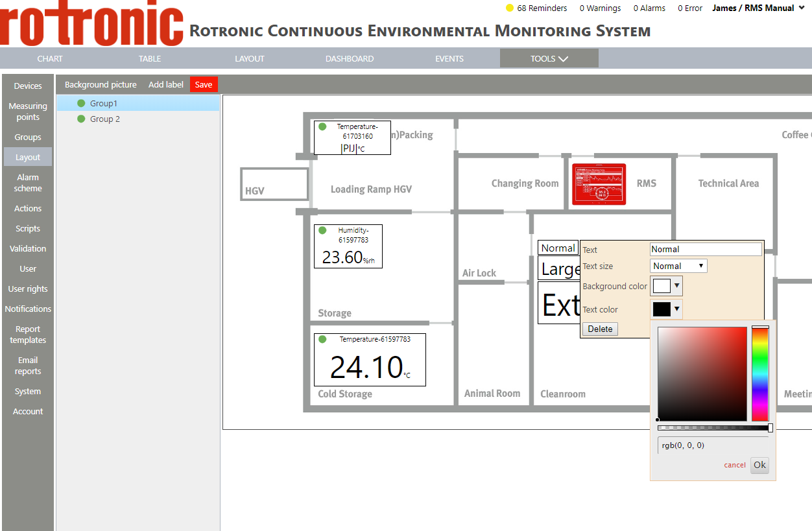
Task: Switch to the DASHBOARD tab
Action: click(350, 58)
